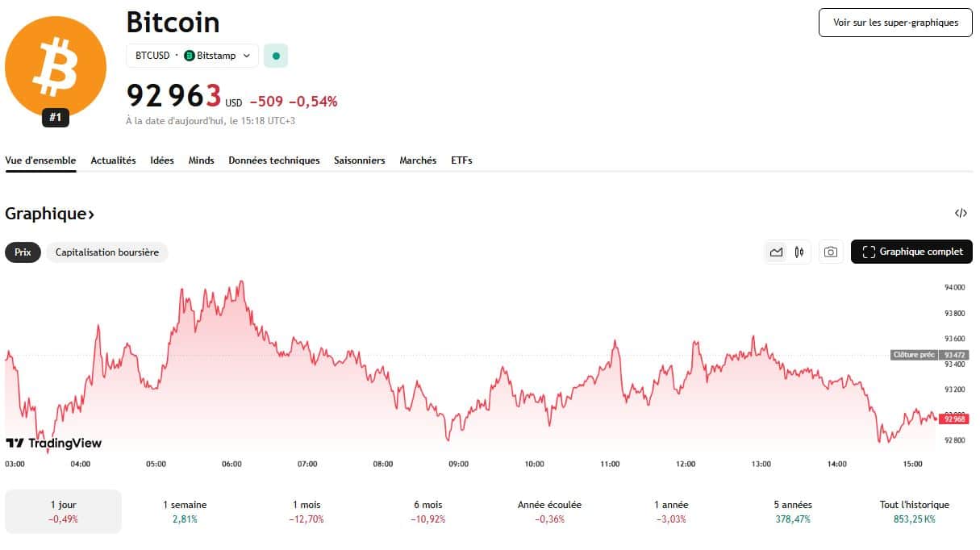Take a chart snapshot with camera icon

pyautogui.click(x=831, y=252)
